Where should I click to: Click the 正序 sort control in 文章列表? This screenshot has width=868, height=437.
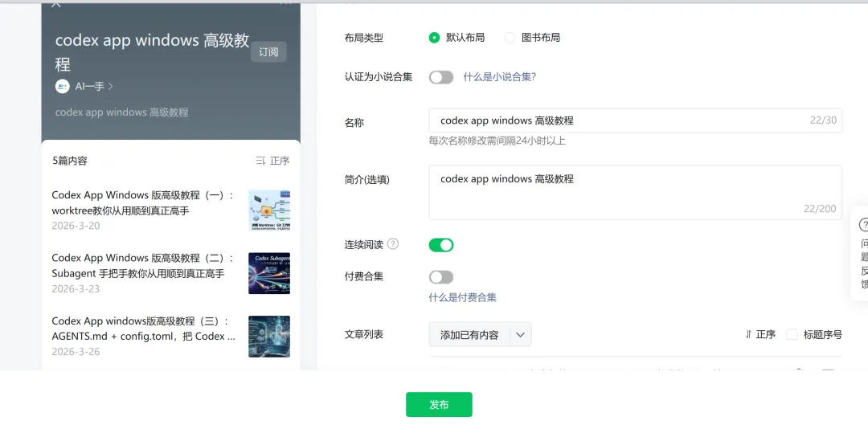759,334
